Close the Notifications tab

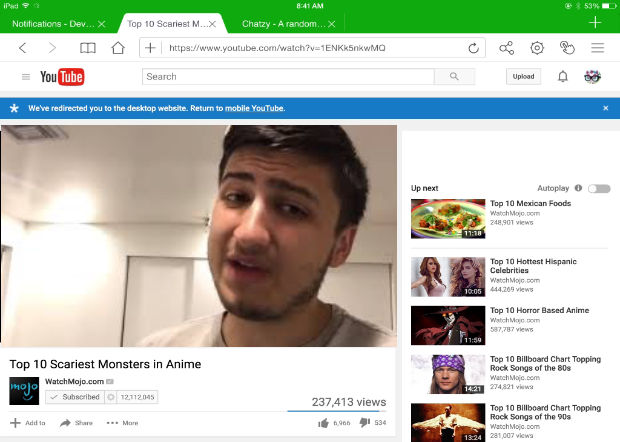[x=102, y=24]
